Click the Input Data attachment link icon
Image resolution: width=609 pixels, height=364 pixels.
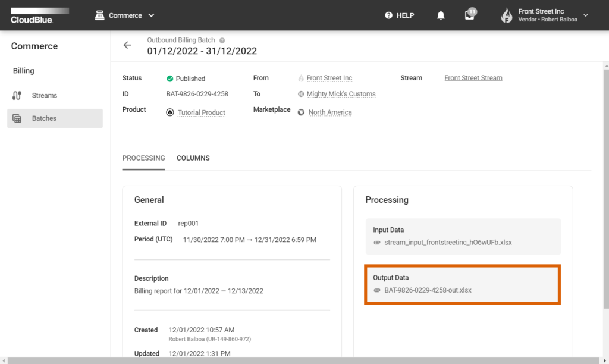pyautogui.click(x=376, y=243)
